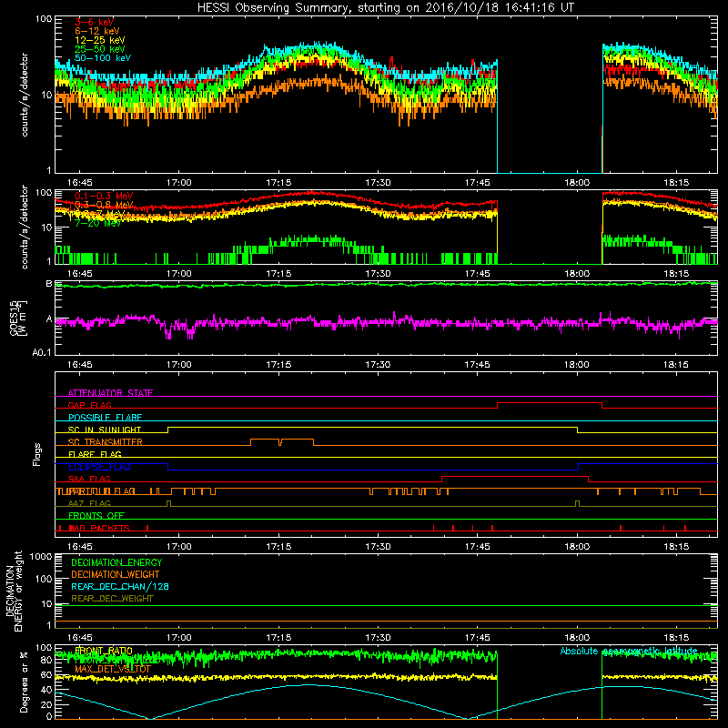Click the vertical Flags axis label

(36, 454)
